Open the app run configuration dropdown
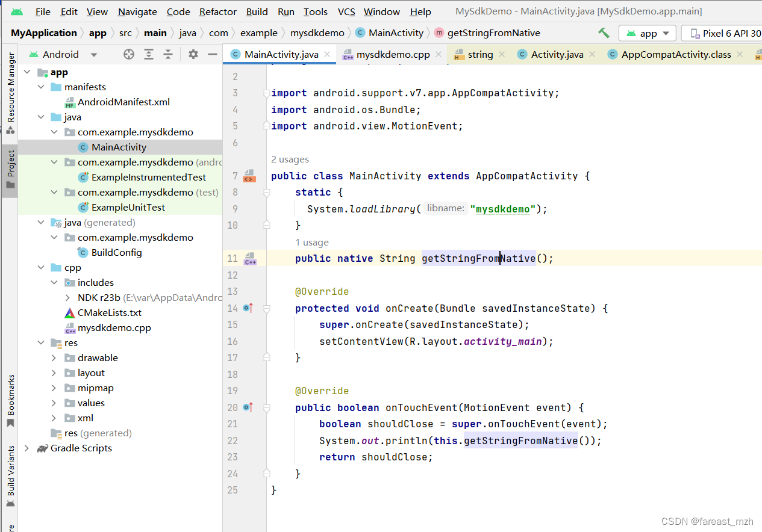 click(648, 34)
